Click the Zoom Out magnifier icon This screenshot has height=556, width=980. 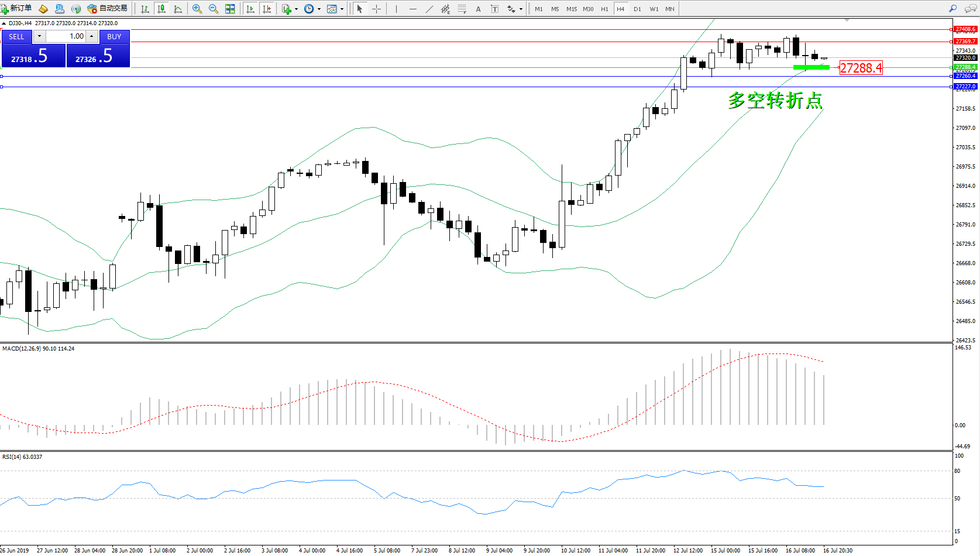point(214,9)
